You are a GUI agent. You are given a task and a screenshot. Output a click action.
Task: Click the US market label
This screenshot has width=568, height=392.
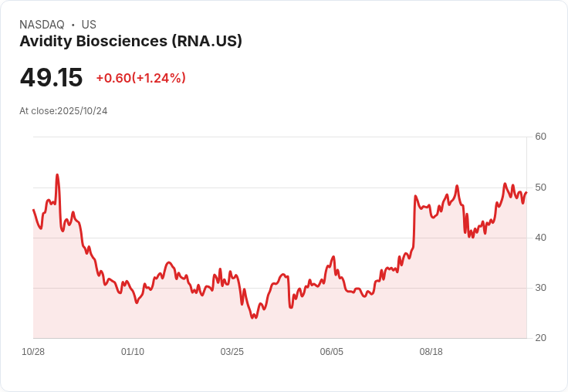click(89, 25)
